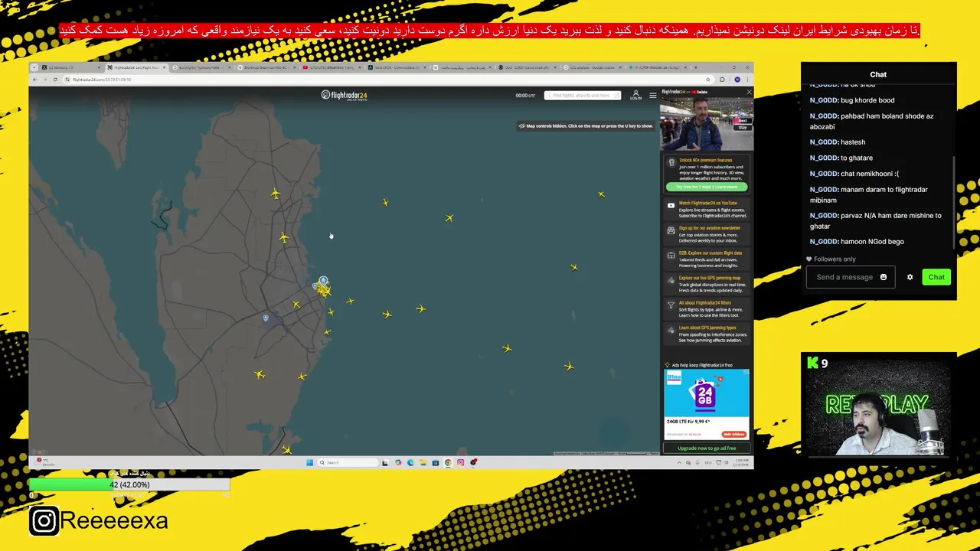Screen dimensions: 980x551
Task: Click the green Chat send button
Action: (x=936, y=277)
